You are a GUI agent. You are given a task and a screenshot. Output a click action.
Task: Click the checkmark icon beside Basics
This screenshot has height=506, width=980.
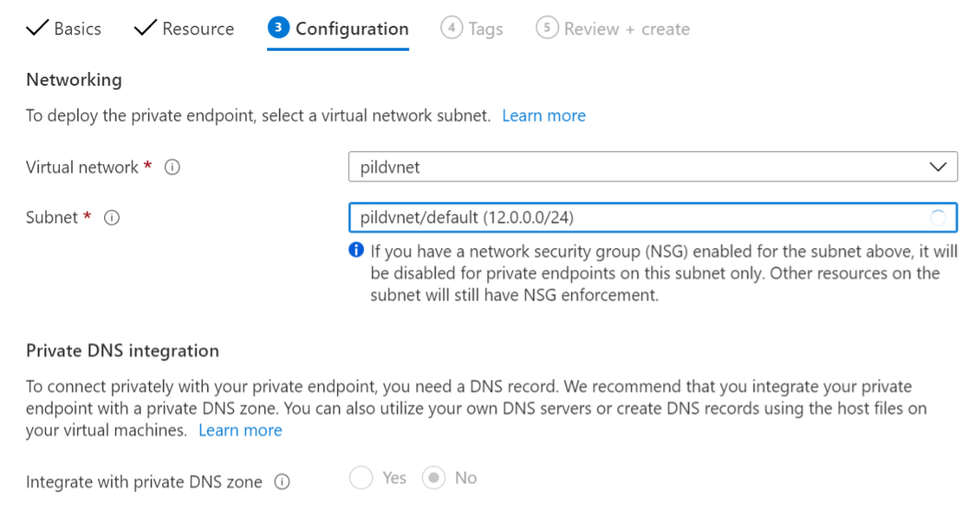(37, 29)
